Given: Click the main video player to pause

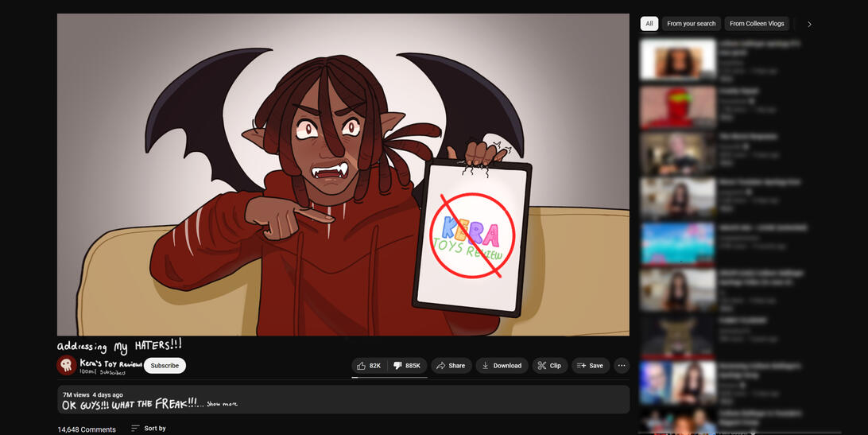Looking at the screenshot, I should click(343, 174).
